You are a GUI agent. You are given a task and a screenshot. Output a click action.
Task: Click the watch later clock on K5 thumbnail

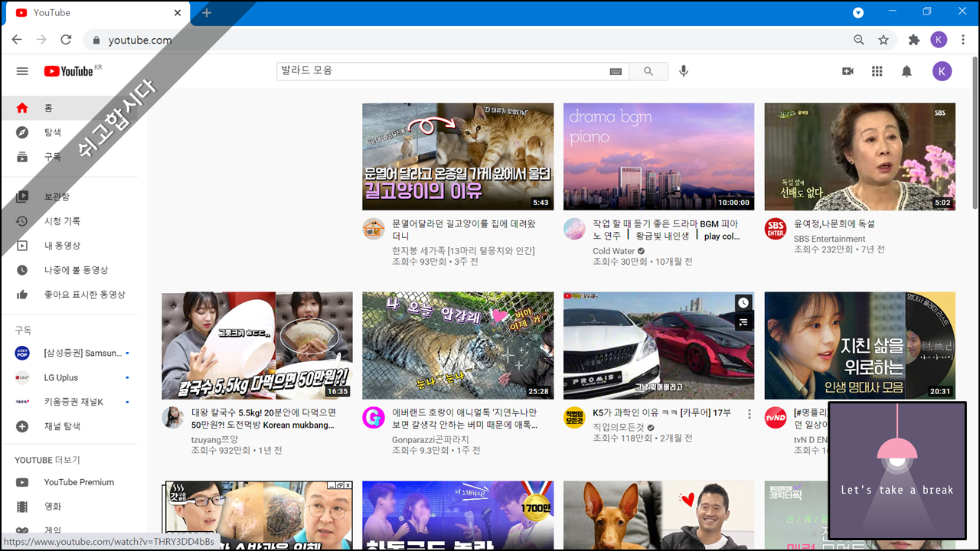[x=743, y=303]
